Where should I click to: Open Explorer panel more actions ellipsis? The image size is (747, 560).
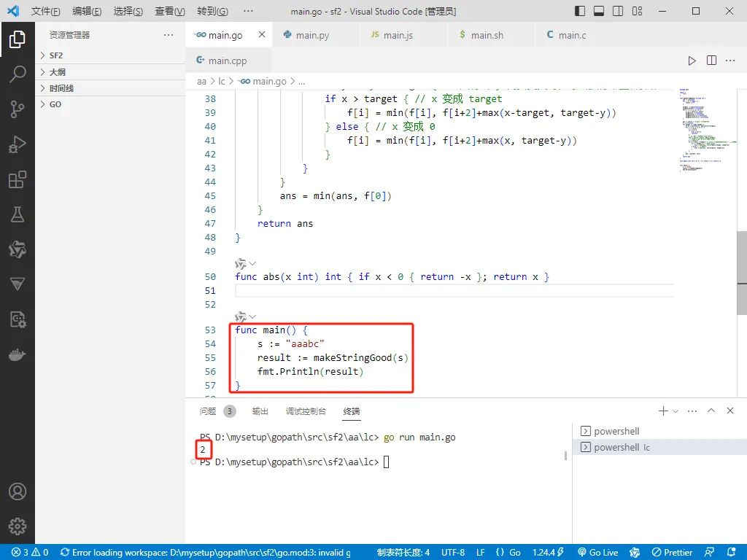click(x=169, y=35)
